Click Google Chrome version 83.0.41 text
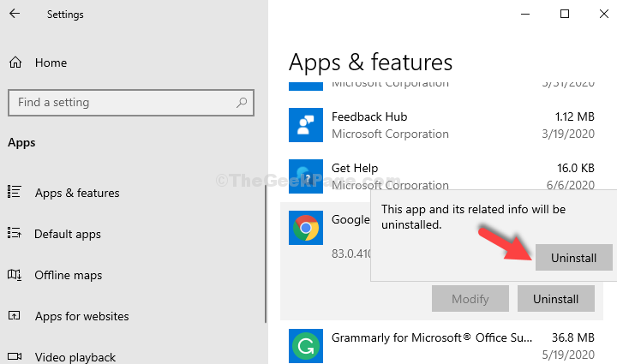 (x=351, y=254)
